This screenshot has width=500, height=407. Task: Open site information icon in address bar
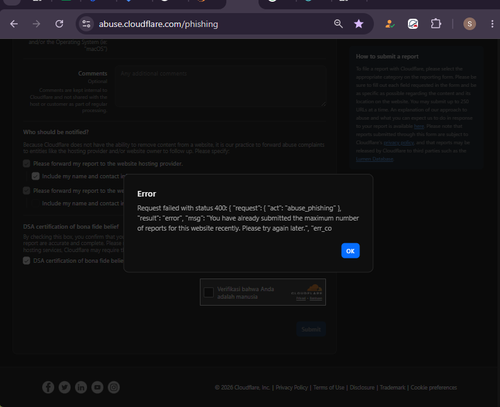[86, 24]
